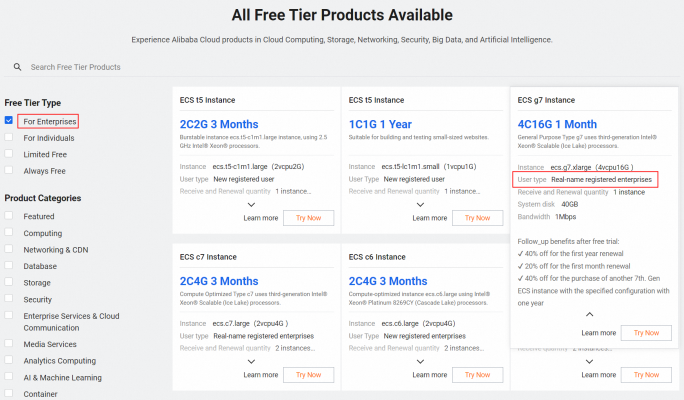Screen dimensions: 684x400
Task: Click the search magnifier icon
Action: (x=17, y=67)
